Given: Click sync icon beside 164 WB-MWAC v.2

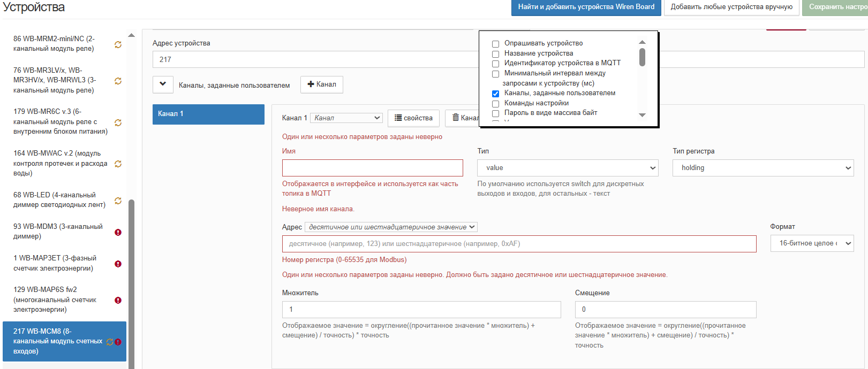Looking at the screenshot, I should [118, 164].
